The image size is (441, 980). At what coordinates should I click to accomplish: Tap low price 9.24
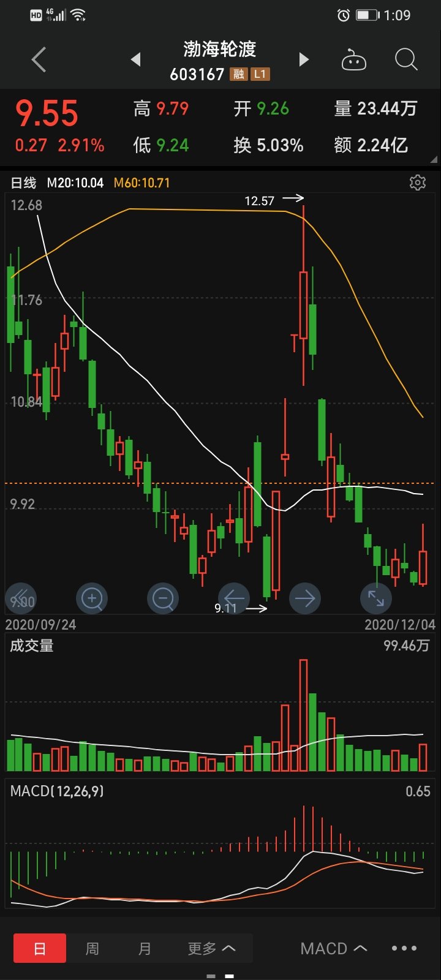172,145
